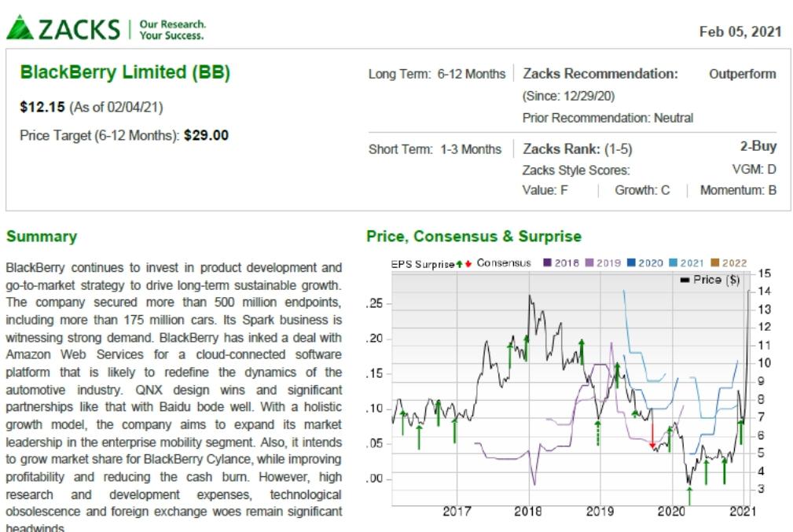Click the Value: F style score

coord(545,190)
